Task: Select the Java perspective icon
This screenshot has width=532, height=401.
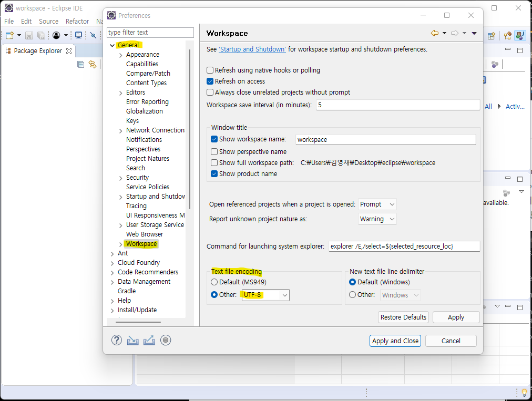Action: (x=520, y=35)
